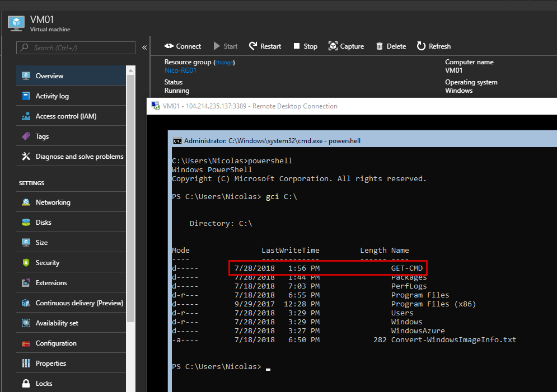Click the Size monitor icon

(26, 243)
